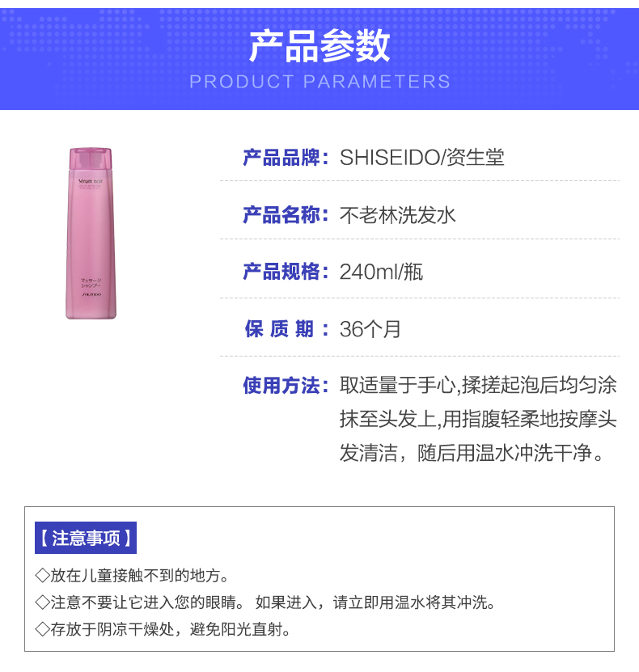Click the 不老林洗发水 product name

pyautogui.click(x=397, y=215)
